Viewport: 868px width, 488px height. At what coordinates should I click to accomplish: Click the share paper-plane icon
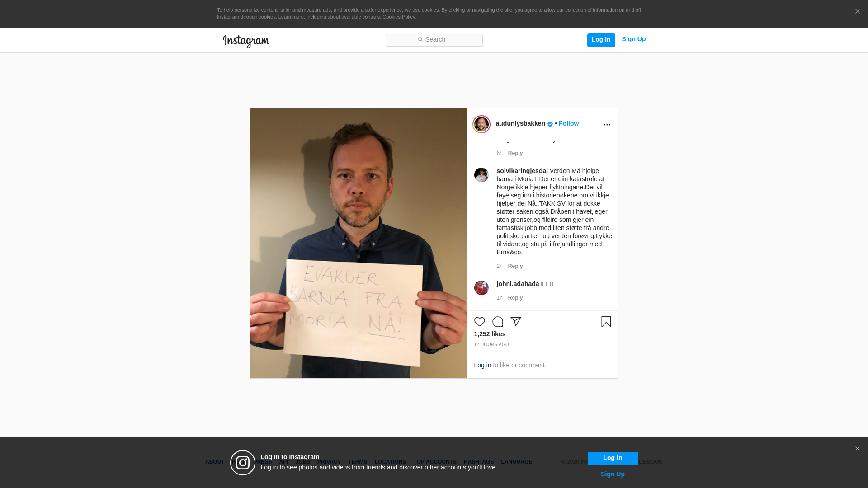click(515, 322)
